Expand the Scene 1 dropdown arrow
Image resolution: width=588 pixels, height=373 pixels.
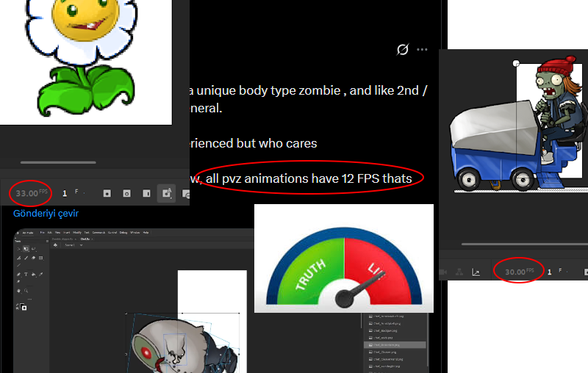(x=81, y=245)
